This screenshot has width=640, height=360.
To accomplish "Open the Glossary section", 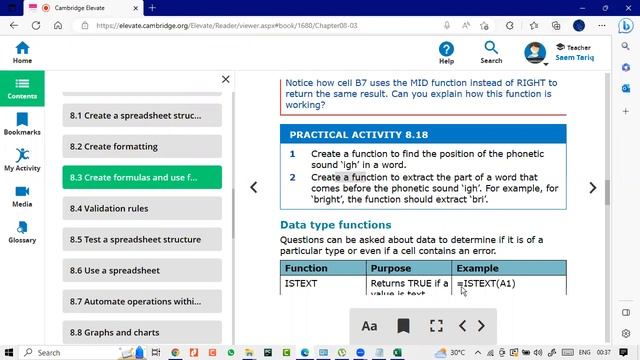I will (22, 232).
